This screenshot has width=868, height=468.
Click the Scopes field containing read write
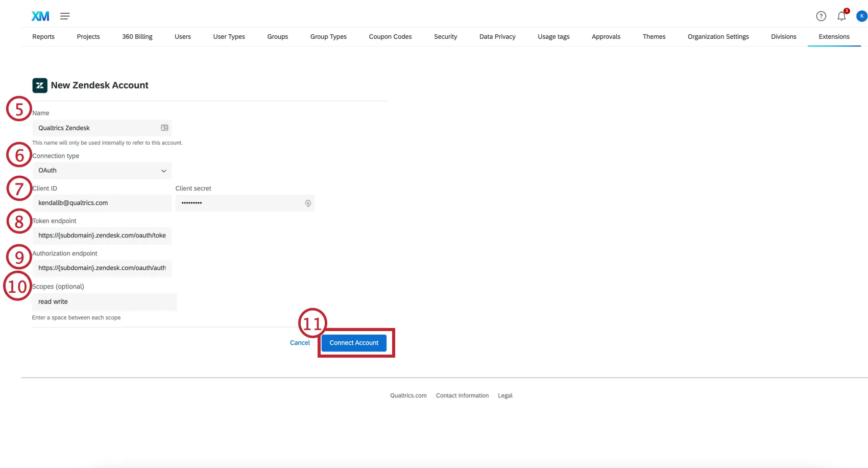click(104, 301)
